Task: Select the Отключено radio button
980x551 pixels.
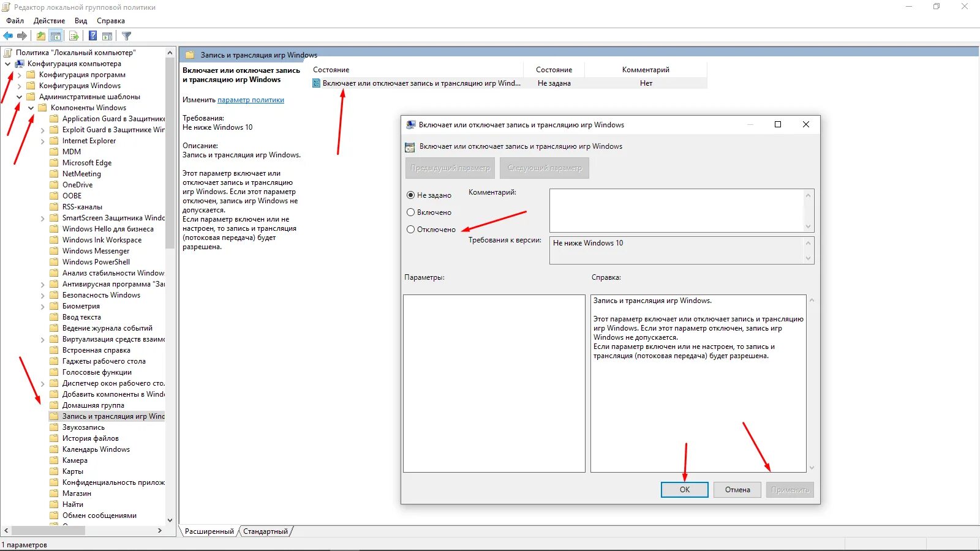Action: (x=410, y=230)
